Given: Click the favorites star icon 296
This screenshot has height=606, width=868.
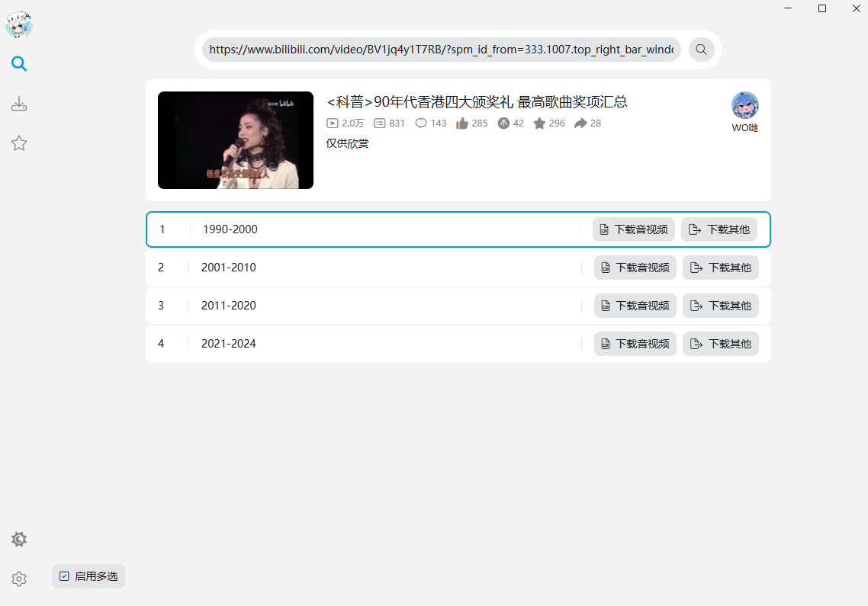Looking at the screenshot, I should coord(539,123).
